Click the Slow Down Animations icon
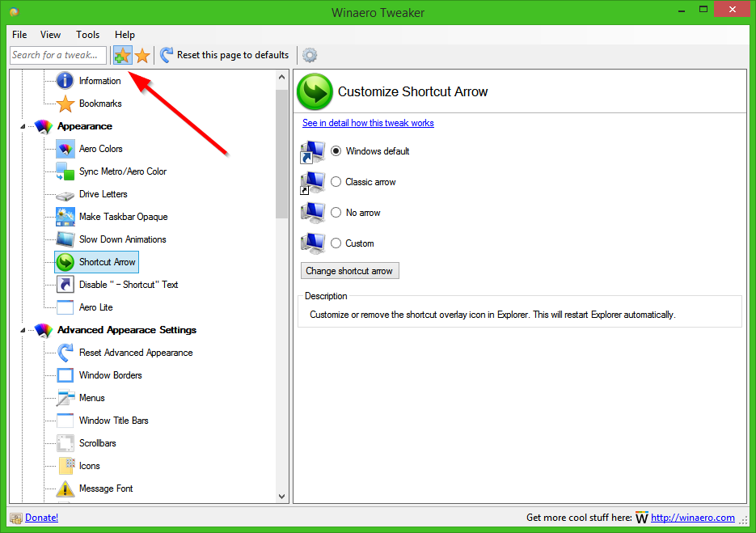The image size is (756, 533). point(65,239)
